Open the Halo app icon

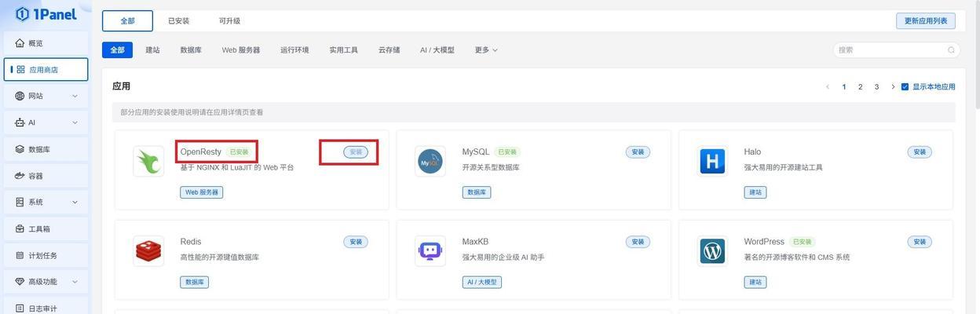tap(712, 161)
